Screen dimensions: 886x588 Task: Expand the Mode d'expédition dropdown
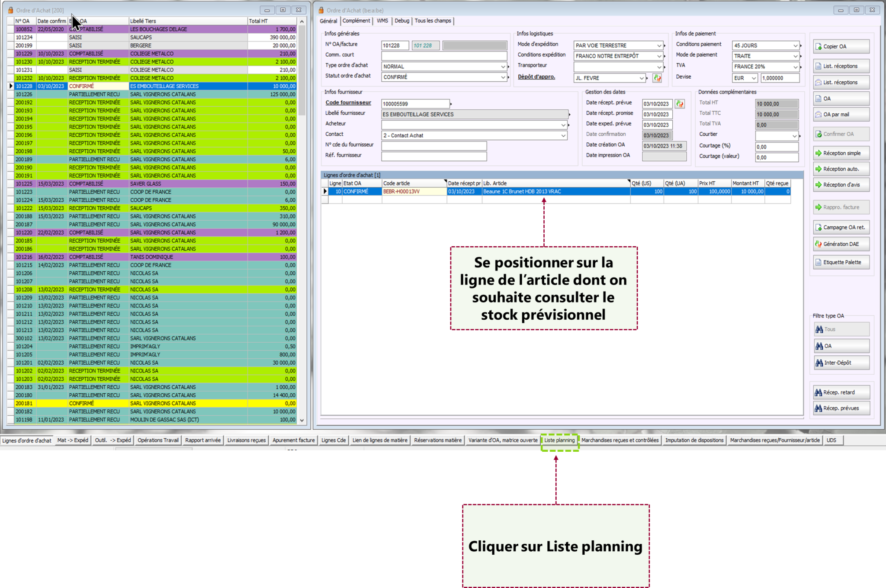(659, 45)
